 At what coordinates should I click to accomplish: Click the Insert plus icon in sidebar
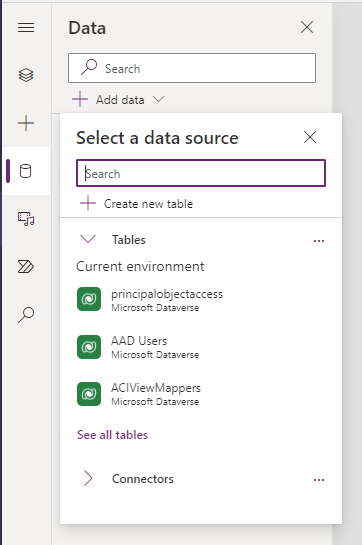click(x=26, y=123)
